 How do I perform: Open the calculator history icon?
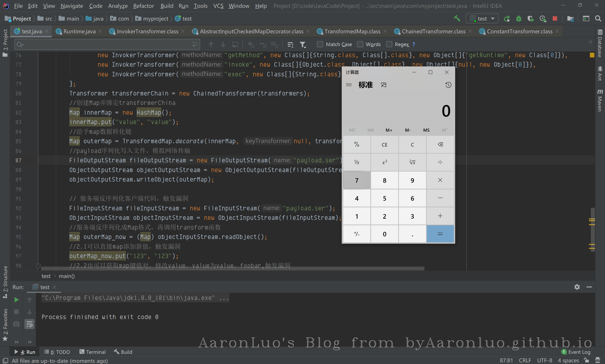(448, 85)
